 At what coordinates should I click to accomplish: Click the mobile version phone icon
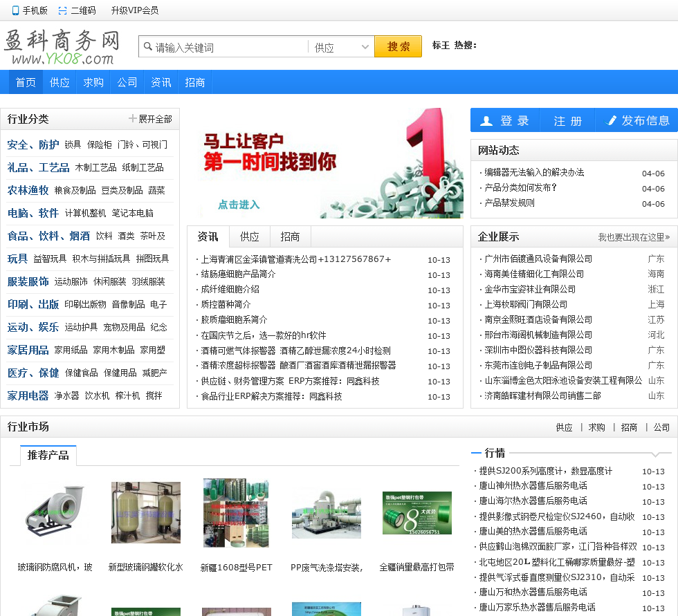(15, 10)
